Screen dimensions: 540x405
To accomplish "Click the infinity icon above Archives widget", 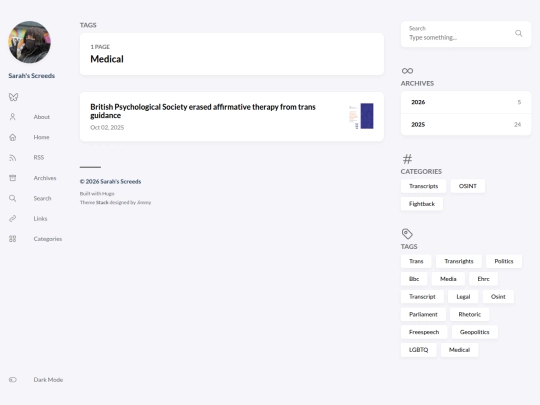I will (407, 71).
